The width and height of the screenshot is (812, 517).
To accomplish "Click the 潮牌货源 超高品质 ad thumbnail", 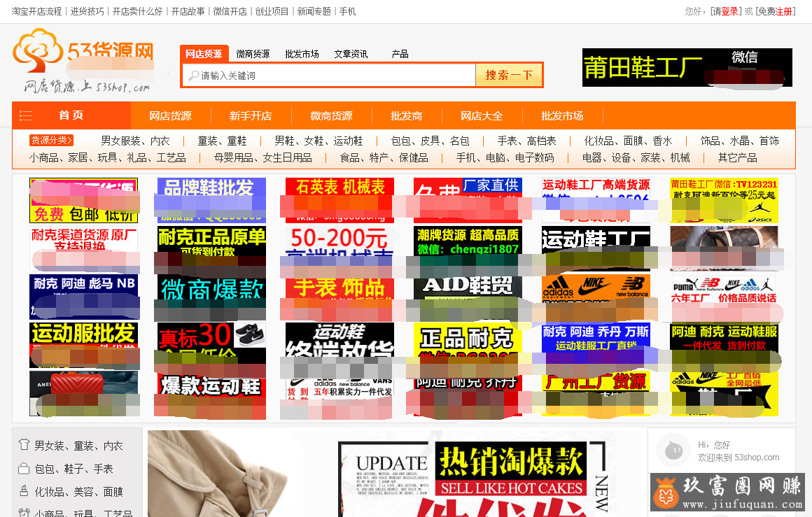I will point(468,249).
